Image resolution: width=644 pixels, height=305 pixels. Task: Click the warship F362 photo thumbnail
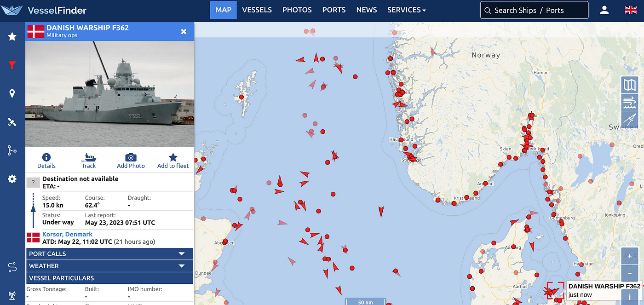[109, 94]
